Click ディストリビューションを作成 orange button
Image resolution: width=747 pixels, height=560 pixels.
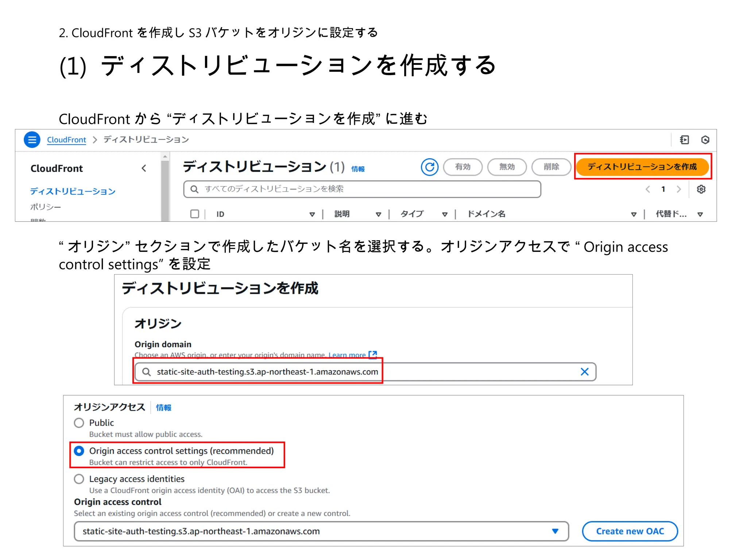coord(642,167)
